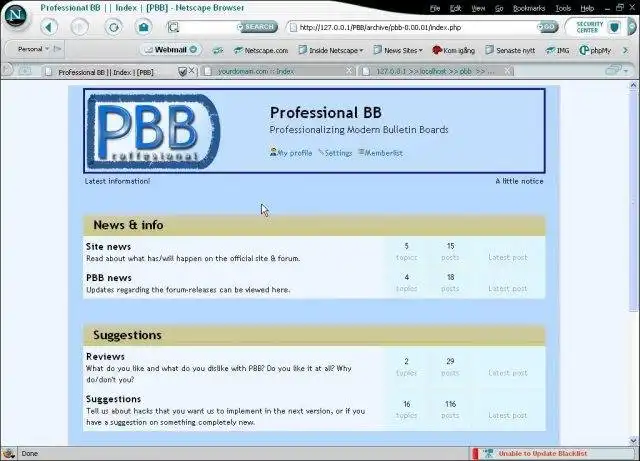The height and width of the screenshot is (461, 640).
Task: Open the File menu
Action: point(435,8)
